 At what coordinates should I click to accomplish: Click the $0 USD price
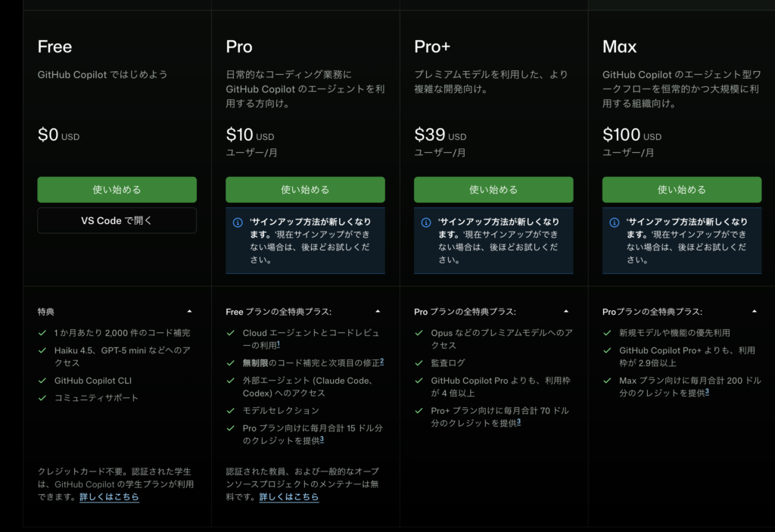[x=59, y=135]
